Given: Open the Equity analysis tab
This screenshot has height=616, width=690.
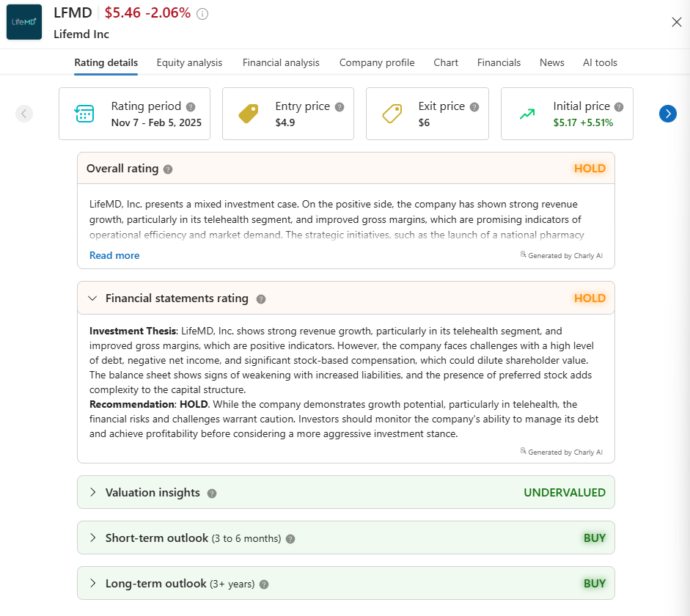Looking at the screenshot, I should tap(189, 62).
